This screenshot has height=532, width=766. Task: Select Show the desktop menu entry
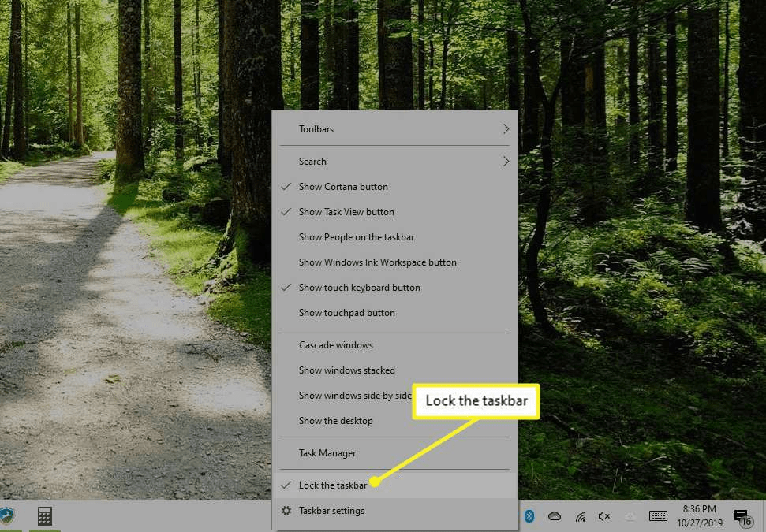[335, 421]
